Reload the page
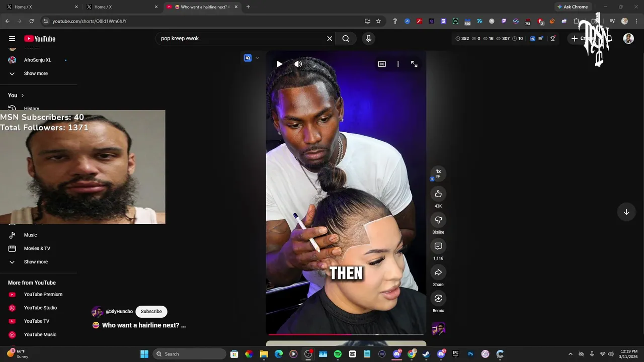Image resolution: width=644 pixels, height=362 pixels. click(x=31, y=21)
